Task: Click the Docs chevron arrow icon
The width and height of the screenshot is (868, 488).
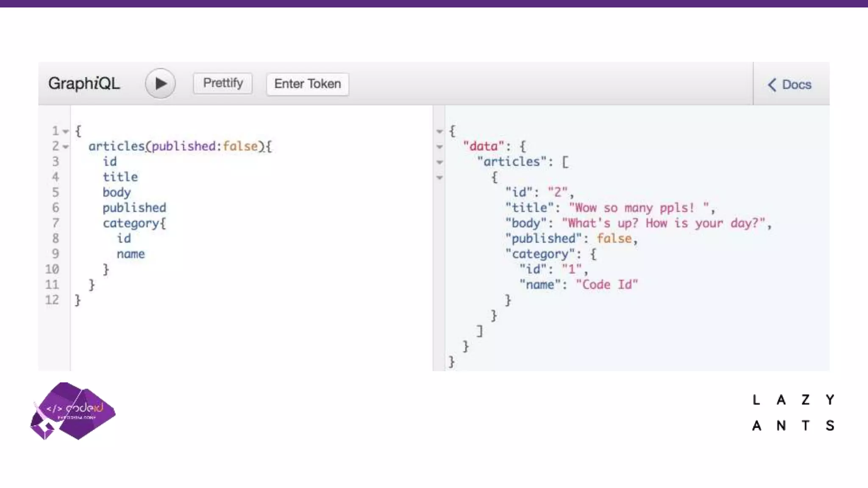Action: point(772,85)
